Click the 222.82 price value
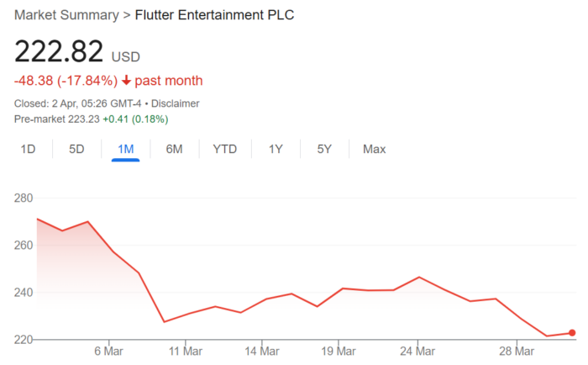This screenshot has height=365, width=588. coord(59,52)
